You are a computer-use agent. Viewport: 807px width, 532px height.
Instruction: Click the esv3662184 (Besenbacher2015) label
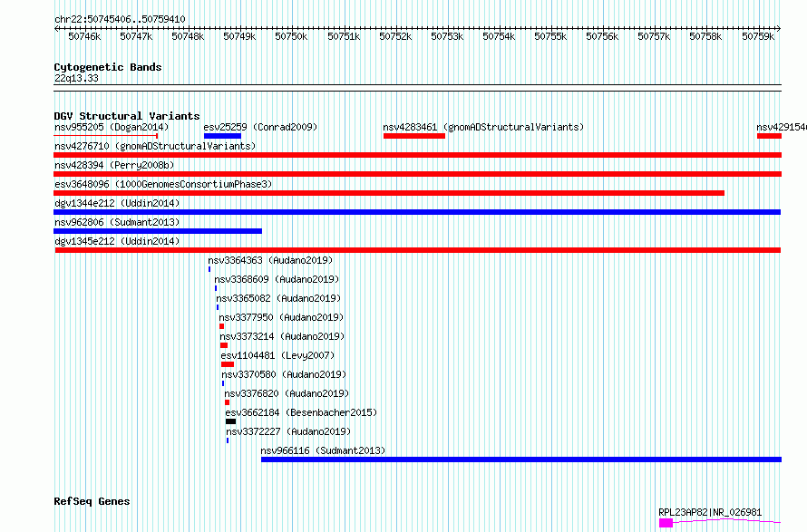pos(301,412)
